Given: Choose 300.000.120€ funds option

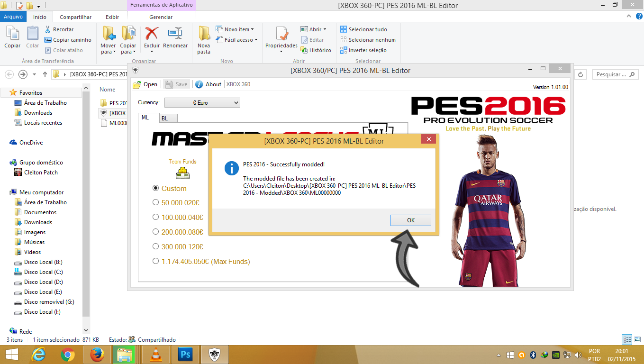Looking at the screenshot, I should (155, 246).
